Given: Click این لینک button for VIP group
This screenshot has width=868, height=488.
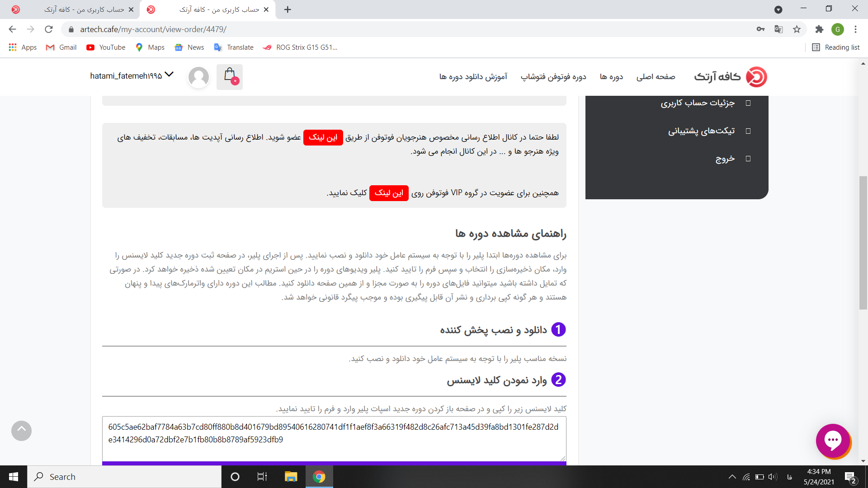Looking at the screenshot, I should tap(388, 193).
